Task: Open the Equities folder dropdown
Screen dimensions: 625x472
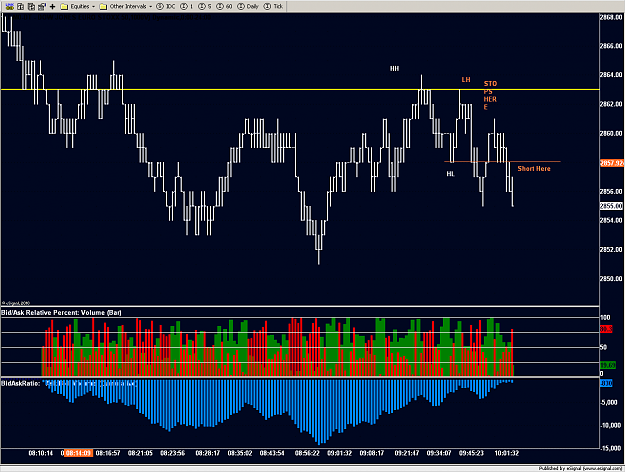Action: point(78,6)
